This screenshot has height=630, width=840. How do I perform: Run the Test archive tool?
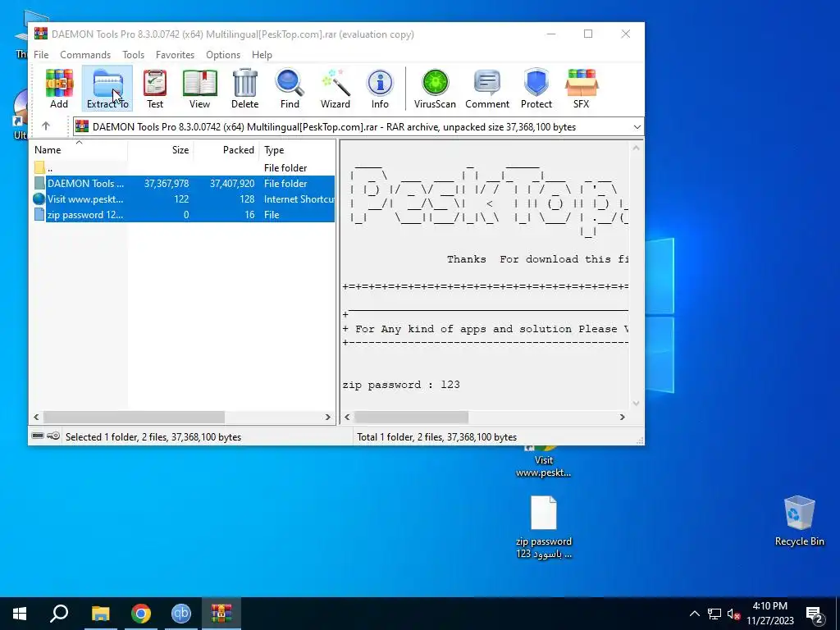(x=155, y=89)
